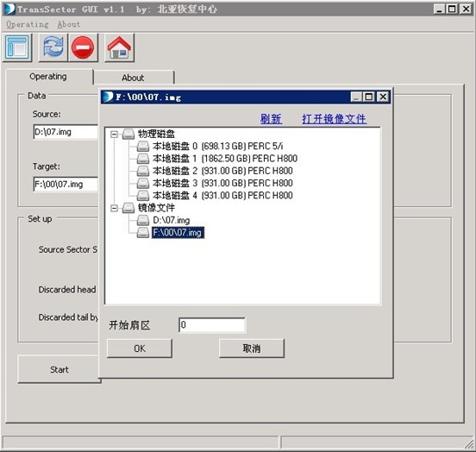Click the 取消 cancel button
Viewport: 476px width, 452px height.
[252, 348]
